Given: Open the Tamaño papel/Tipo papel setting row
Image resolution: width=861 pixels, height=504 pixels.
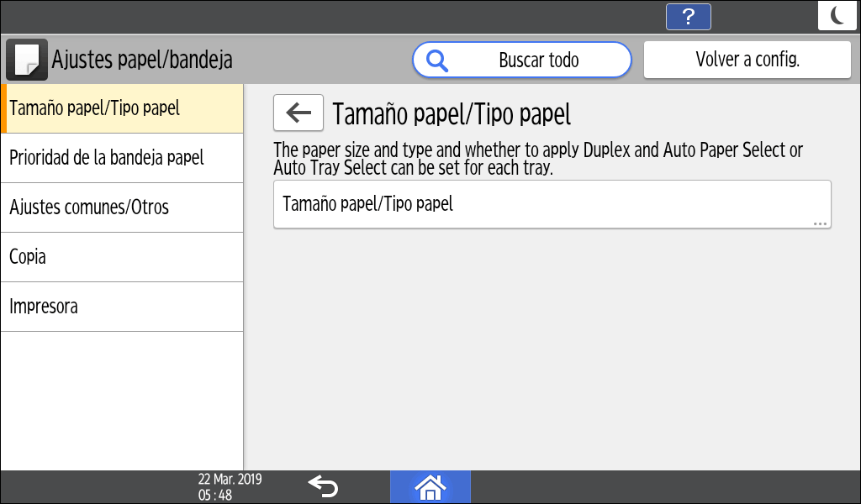Looking at the screenshot, I should point(552,204).
